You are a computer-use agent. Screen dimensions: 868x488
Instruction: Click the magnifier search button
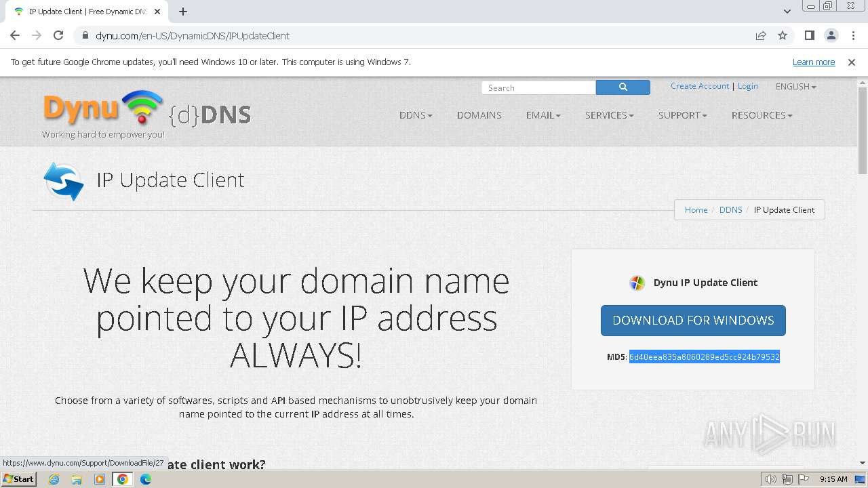(623, 87)
